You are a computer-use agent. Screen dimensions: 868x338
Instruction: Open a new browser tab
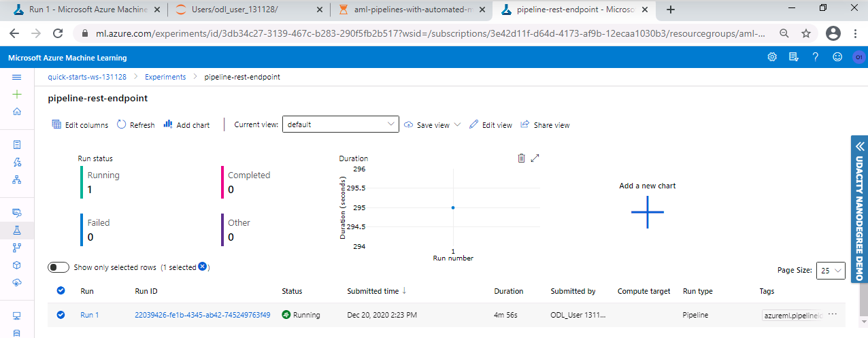tap(671, 10)
